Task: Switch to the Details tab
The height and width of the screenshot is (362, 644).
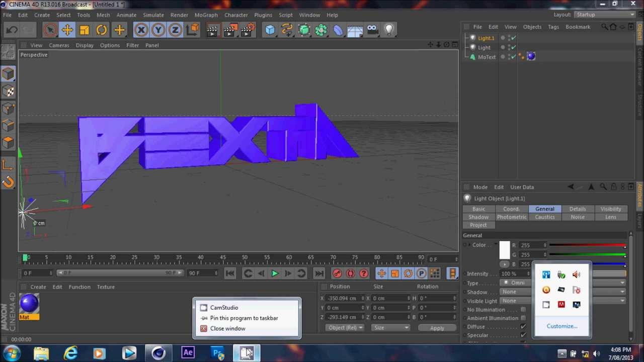Action: [x=578, y=209]
